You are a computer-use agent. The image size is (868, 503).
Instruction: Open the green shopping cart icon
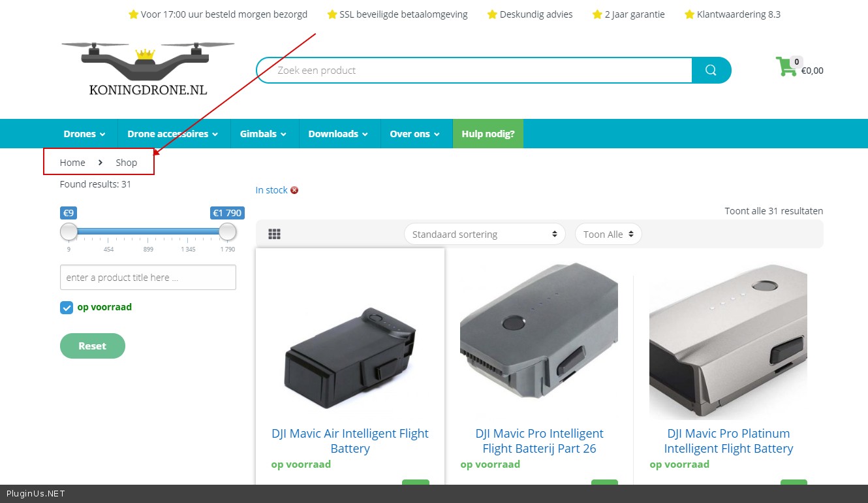(786, 67)
